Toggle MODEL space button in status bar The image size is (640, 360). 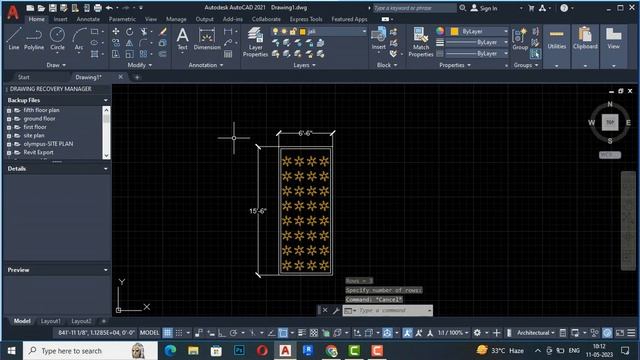pyautogui.click(x=149, y=333)
